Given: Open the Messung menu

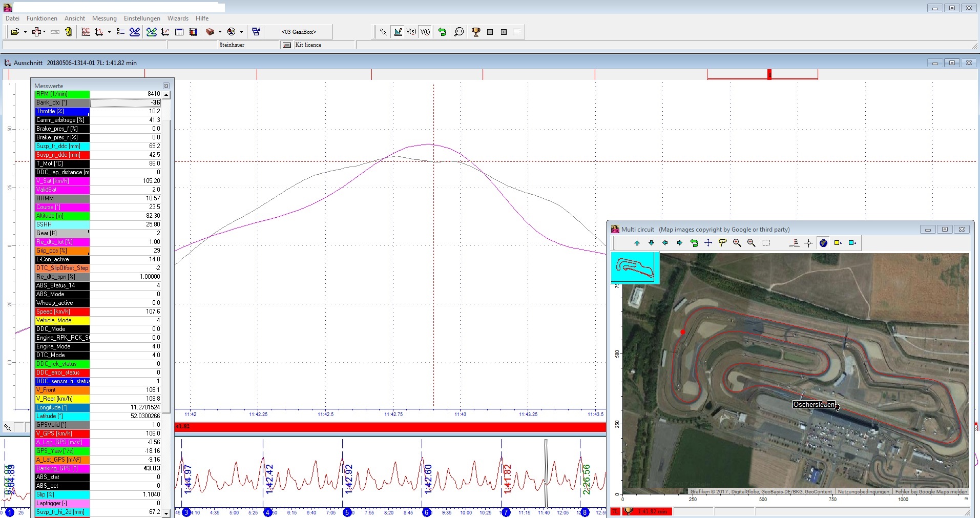Looking at the screenshot, I should point(104,18).
